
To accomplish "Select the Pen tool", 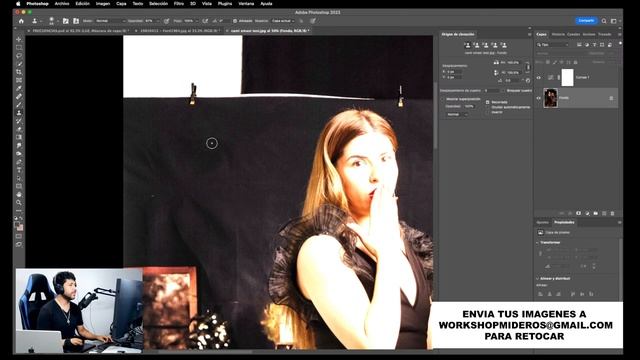I will tap(19, 162).
